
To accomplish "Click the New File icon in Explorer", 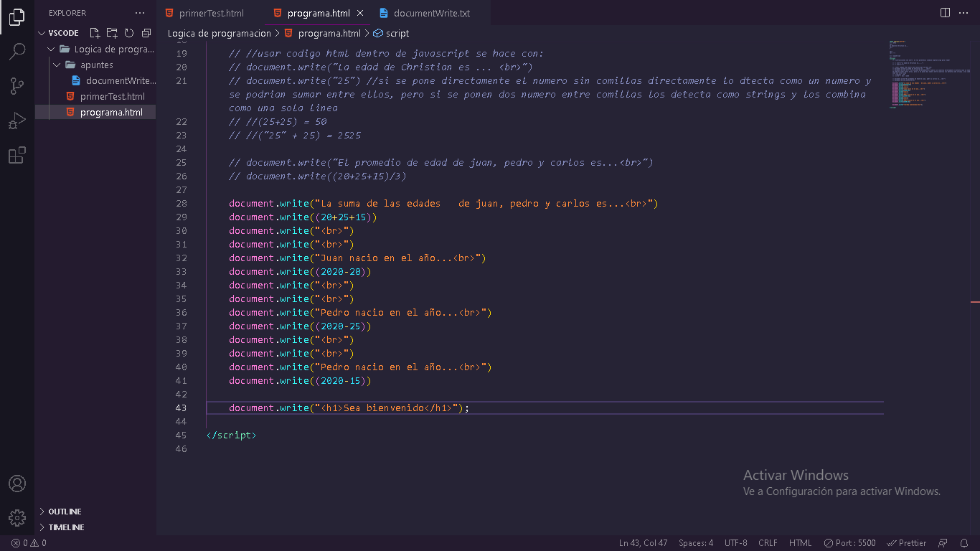I will (95, 33).
